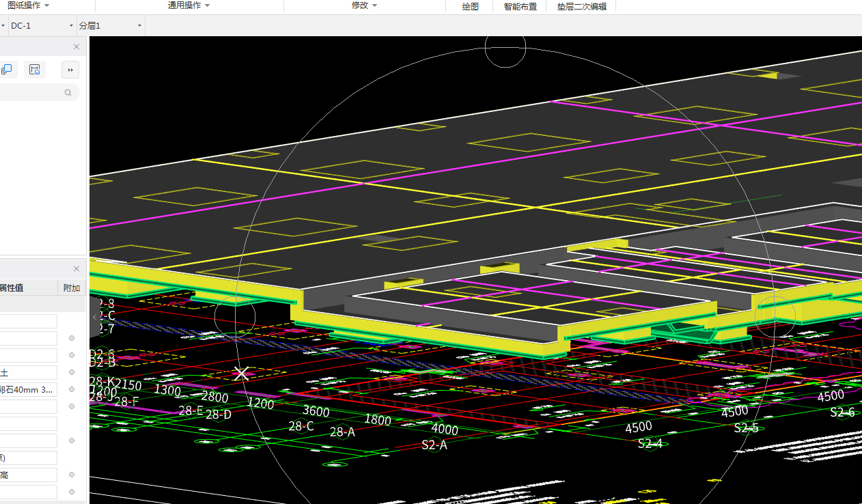
Task: Click axis label S2-6 in drawing
Action: (x=842, y=412)
